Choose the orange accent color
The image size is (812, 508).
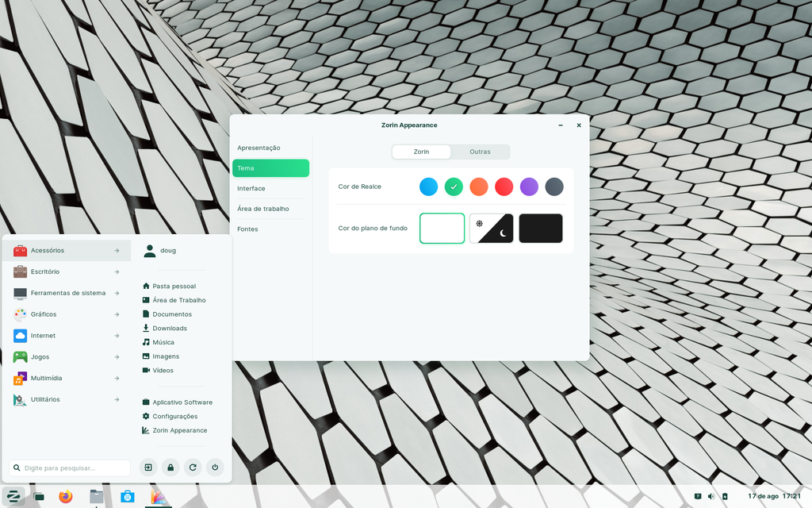point(479,187)
